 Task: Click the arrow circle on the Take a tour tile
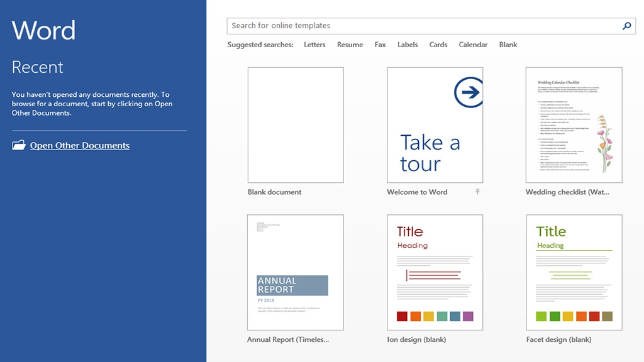click(x=469, y=92)
